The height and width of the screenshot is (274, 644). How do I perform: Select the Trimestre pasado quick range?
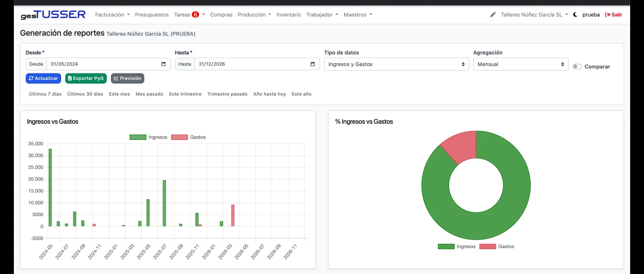227,94
